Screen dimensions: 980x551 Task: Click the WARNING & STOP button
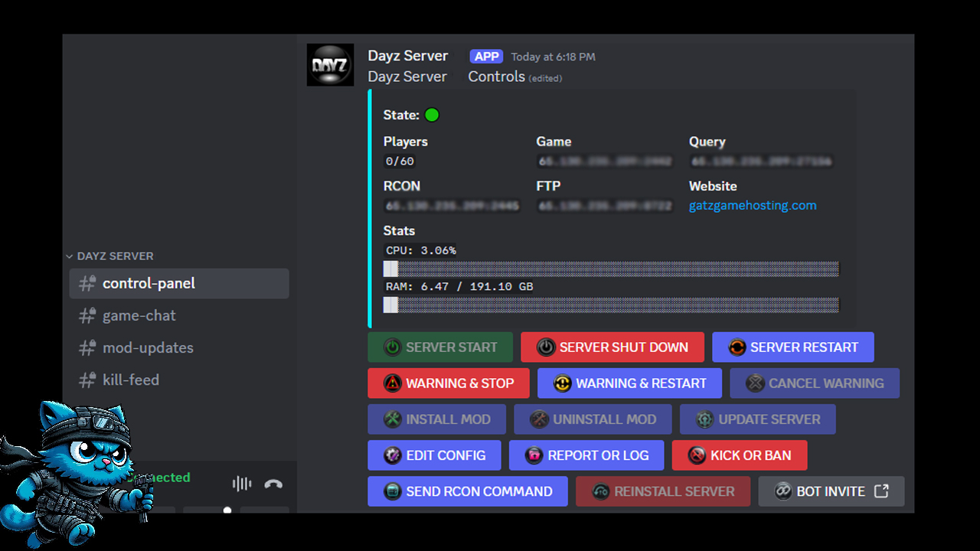coord(449,383)
